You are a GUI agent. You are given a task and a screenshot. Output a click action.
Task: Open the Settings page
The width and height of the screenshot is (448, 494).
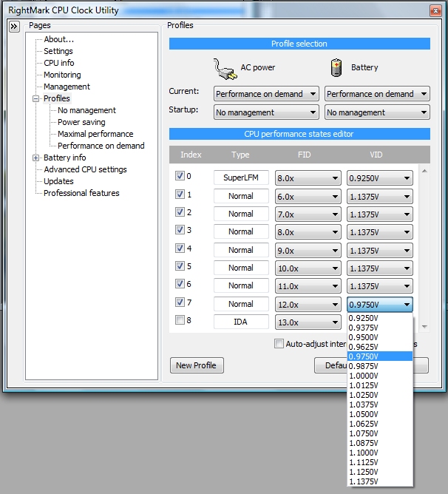[x=58, y=51]
